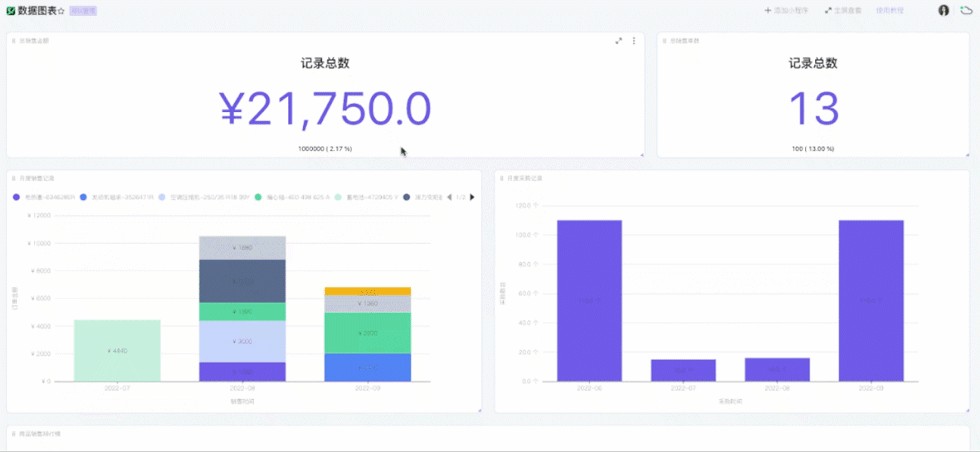Open the 使用教程 link
The width and height of the screenshot is (980, 452).
pos(889,10)
